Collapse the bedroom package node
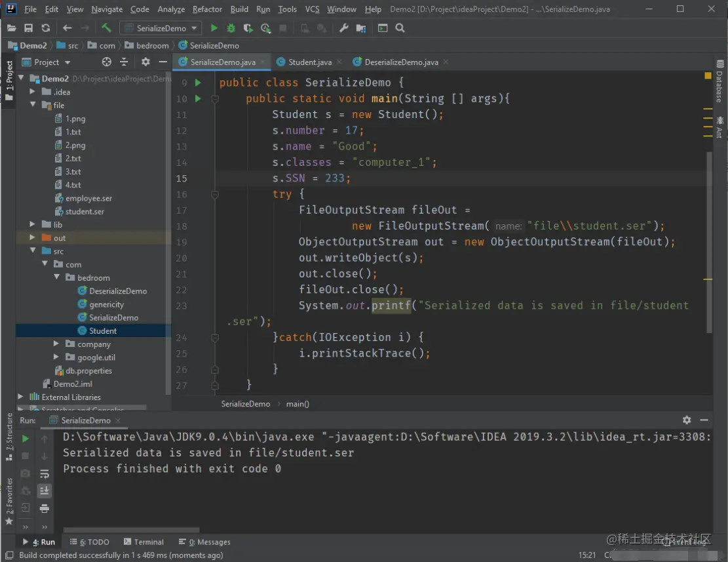This screenshot has width=728, height=562. [x=57, y=277]
